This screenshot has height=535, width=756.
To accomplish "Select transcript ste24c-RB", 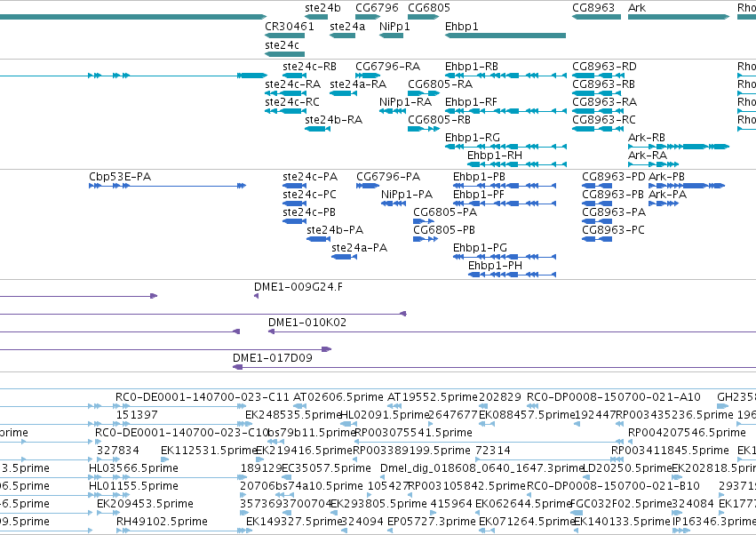I will [x=309, y=67].
